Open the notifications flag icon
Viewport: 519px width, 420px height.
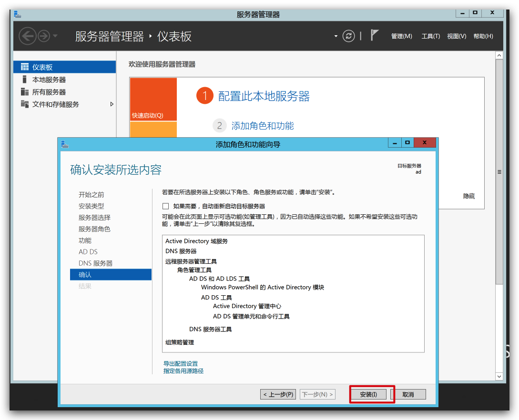pyautogui.click(x=375, y=36)
